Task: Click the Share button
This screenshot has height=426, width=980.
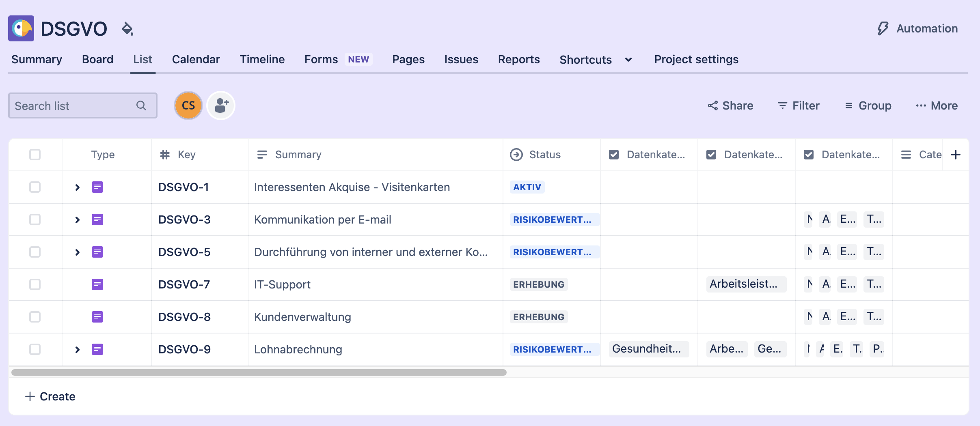Action: (730, 105)
